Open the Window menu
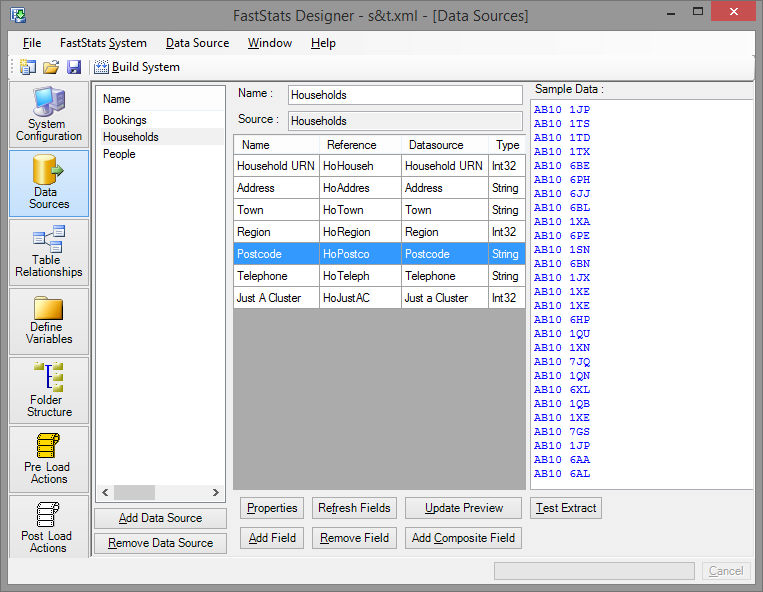The height and width of the screenshot is (592, 763). click(270, 43)
